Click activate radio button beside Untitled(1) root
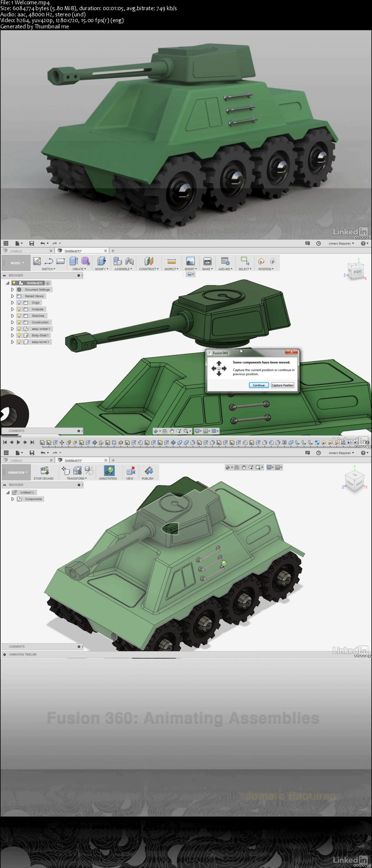372x868 pixels. (x=48, y=283)
